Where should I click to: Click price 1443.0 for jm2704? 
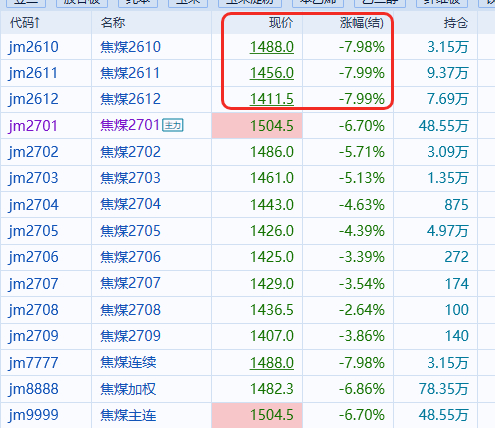[x=272, y=204]
